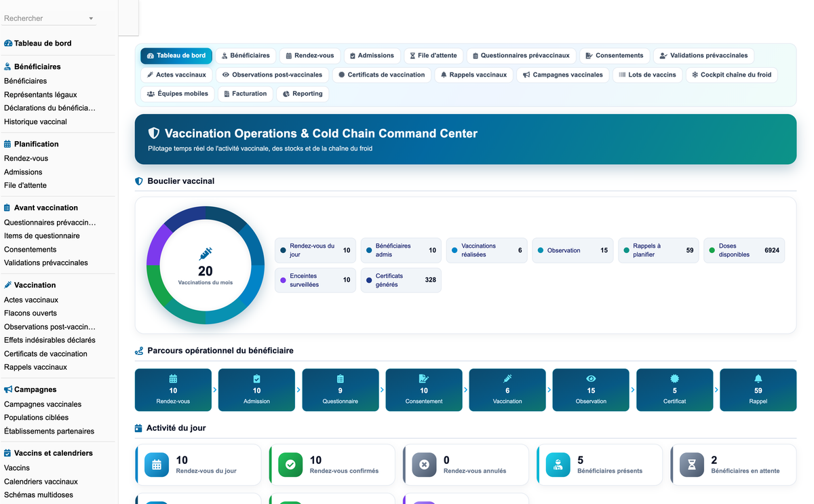Viewport: 814px width, 504px height.
Task: Open the Reporting tab
Action: point(303,94)
